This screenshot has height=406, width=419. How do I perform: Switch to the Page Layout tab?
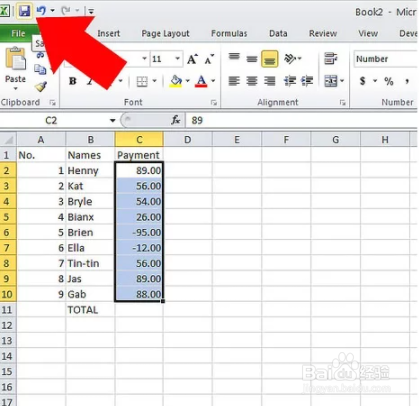tap(165, 33)
